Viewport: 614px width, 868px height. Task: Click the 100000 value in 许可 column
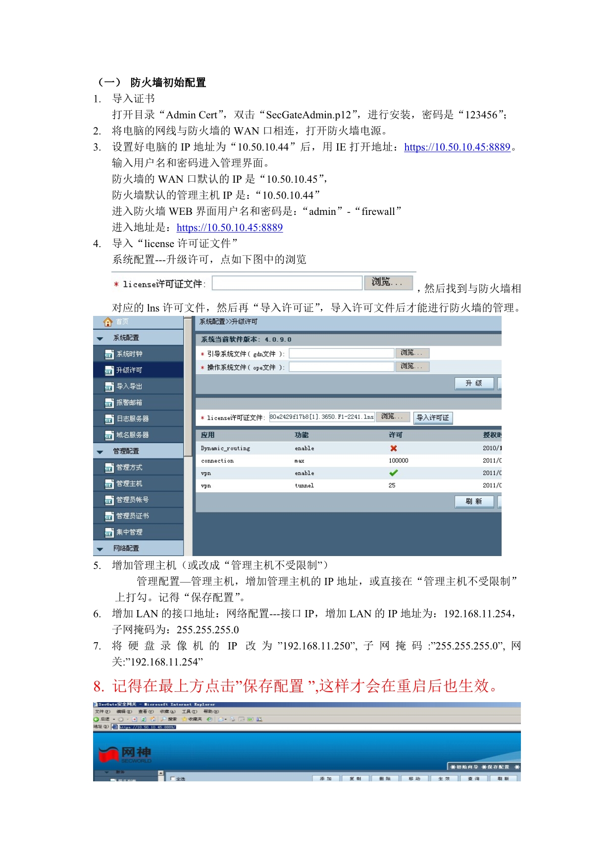point(399,461)
